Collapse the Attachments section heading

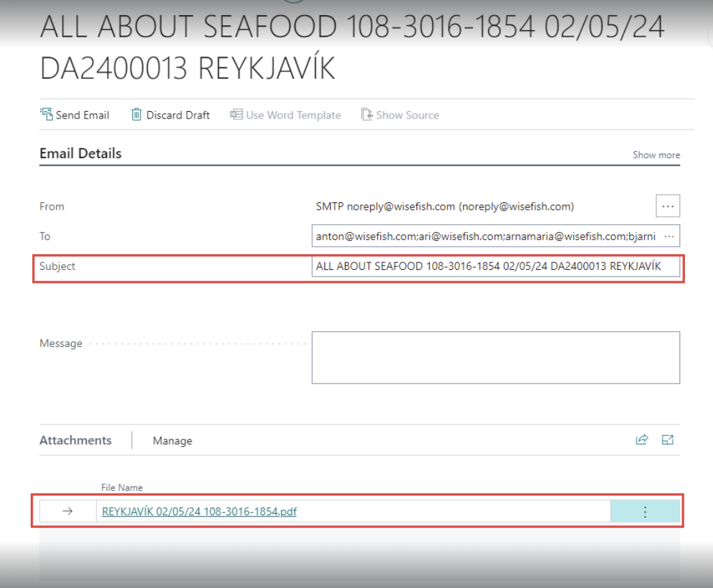click(x=76, y=440)
